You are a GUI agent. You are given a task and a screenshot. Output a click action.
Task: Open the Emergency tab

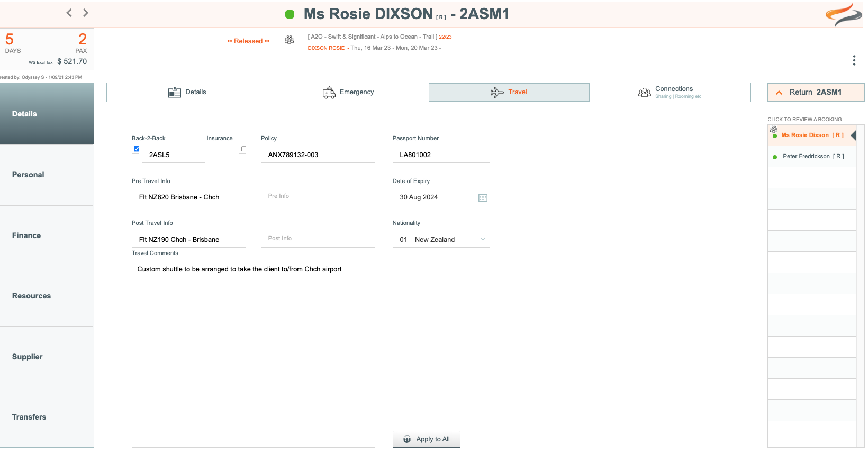point(348,92)
